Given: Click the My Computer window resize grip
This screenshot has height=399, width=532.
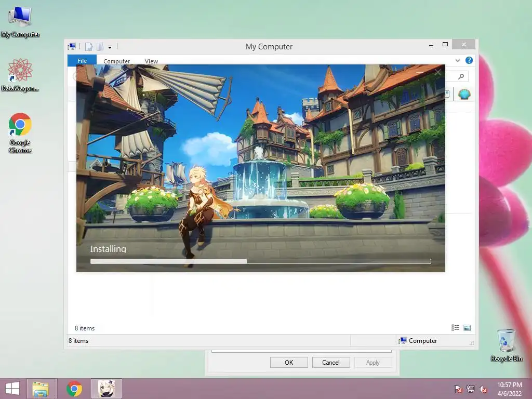Looking at the screenshot, I should pos(472,343).
